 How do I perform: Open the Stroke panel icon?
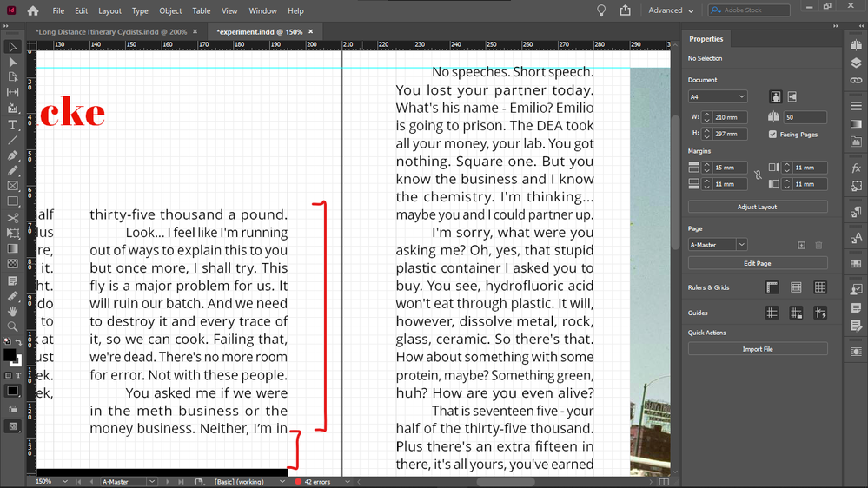(856, 106)
